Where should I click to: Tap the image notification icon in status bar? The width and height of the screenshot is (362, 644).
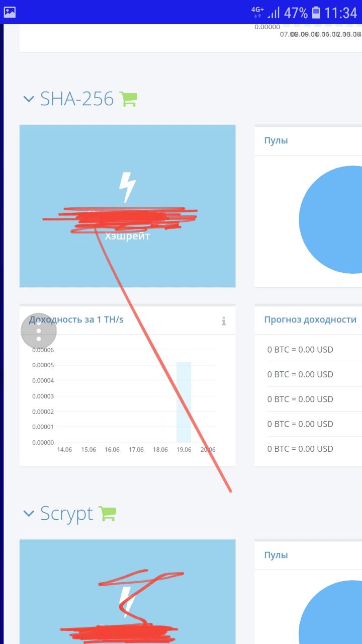pos(10,12)
